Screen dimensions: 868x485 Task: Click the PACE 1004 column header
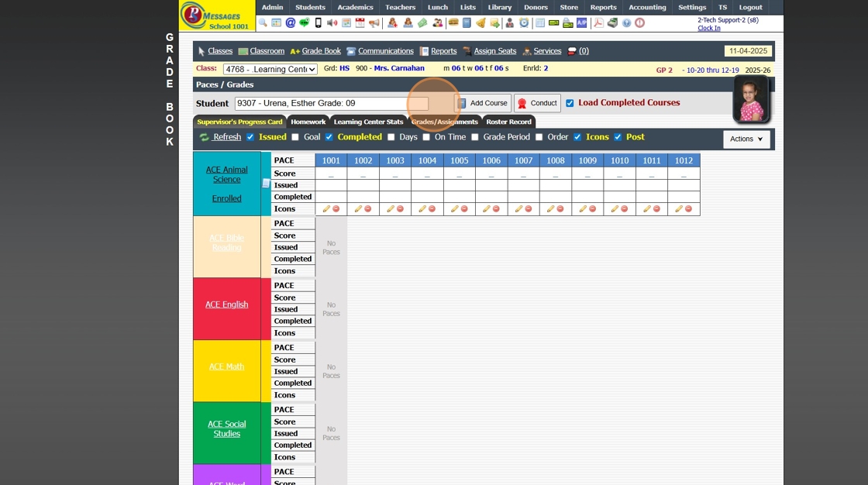pos(427,160)
